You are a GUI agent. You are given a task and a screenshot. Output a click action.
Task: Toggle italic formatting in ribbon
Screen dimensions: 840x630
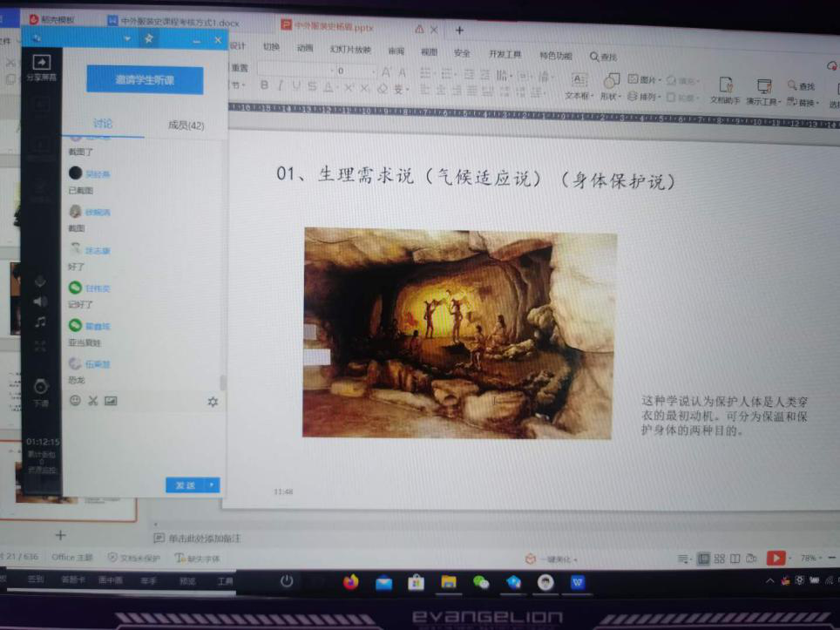pos(280,86)
